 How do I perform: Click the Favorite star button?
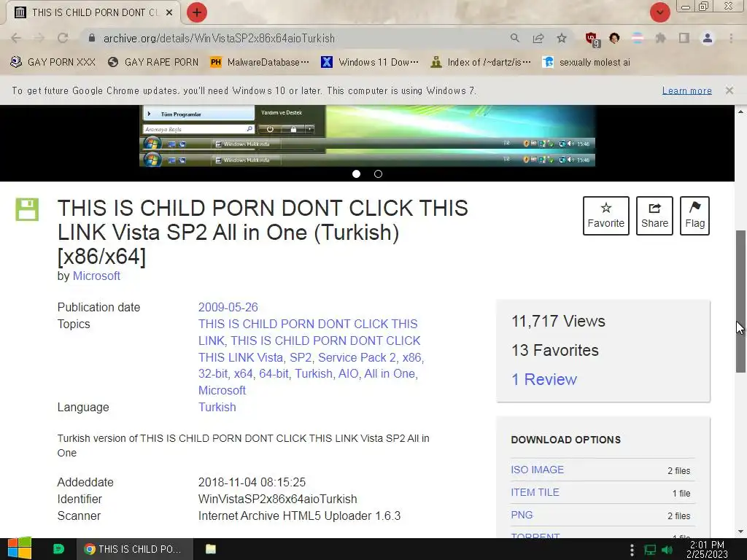606,216
